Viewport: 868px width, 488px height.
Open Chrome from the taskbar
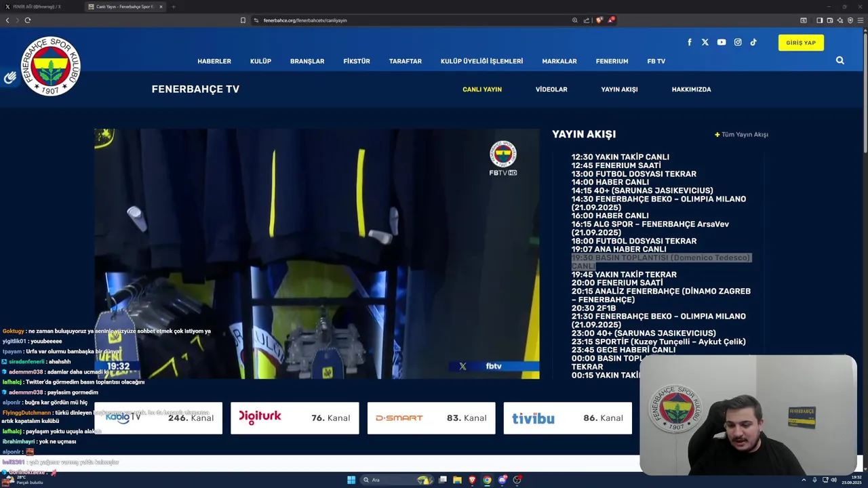coord(487,480)
